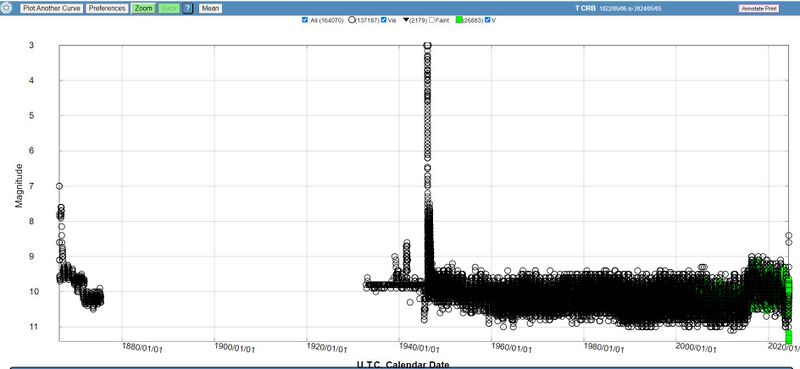The width and height of the screenshot is (800, 369).
Task: Enable the Faint observations checkbox
Action: pyautogui.click(x=432, y=20)
